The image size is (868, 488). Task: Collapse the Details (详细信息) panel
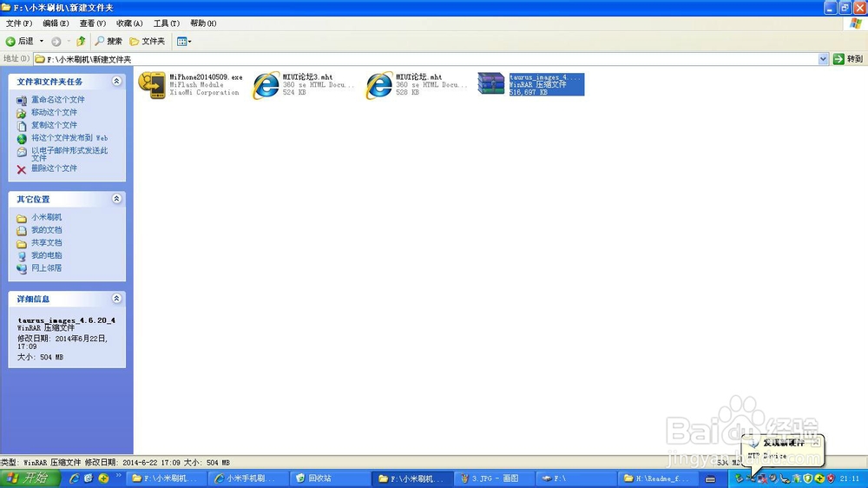[116, 299]
